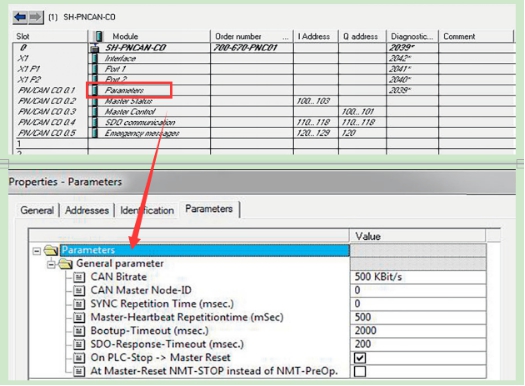The height and width of the screenshot is (386, 525).
Task: Switch to the Addresses tab
Action: pos(87,211)
